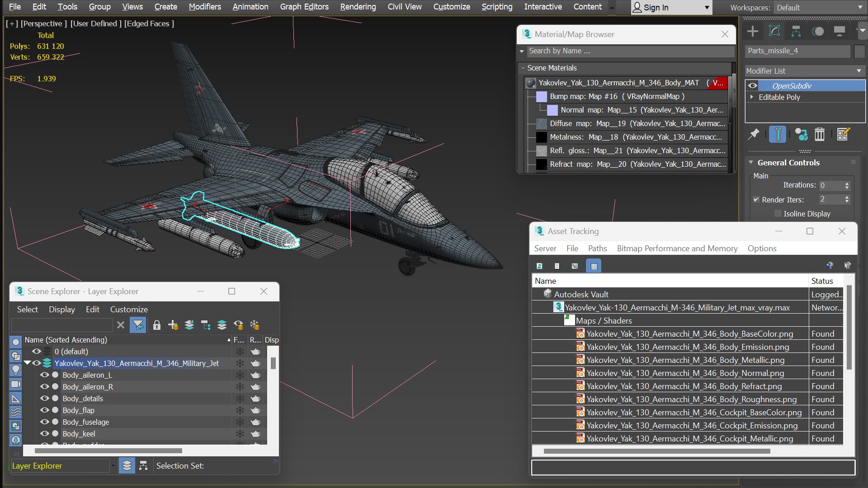This screenshot has height=488, width=868.
Task: Open Customize menu in Scene Explorer
Action: point(129,309)
